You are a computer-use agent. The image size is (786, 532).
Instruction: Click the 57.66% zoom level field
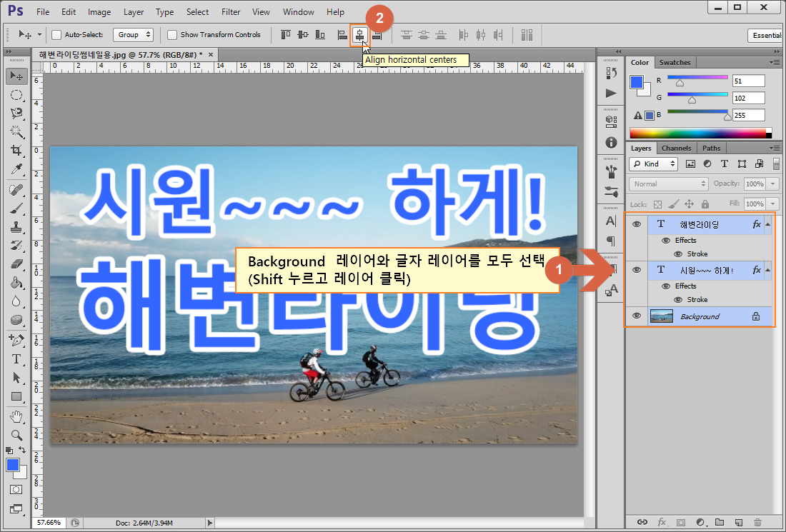click(49, 523)
